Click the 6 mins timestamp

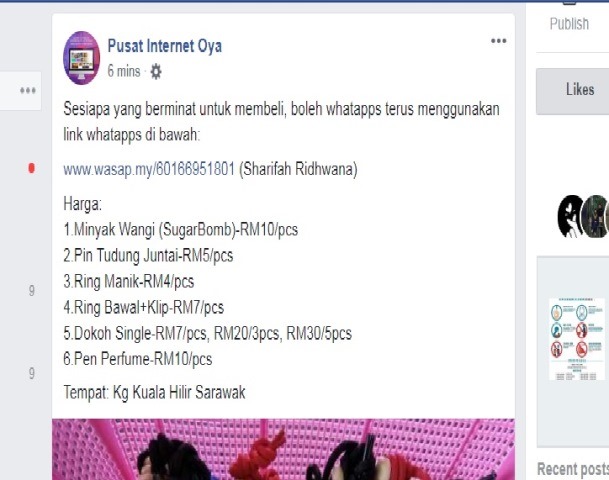coord(124,71)
